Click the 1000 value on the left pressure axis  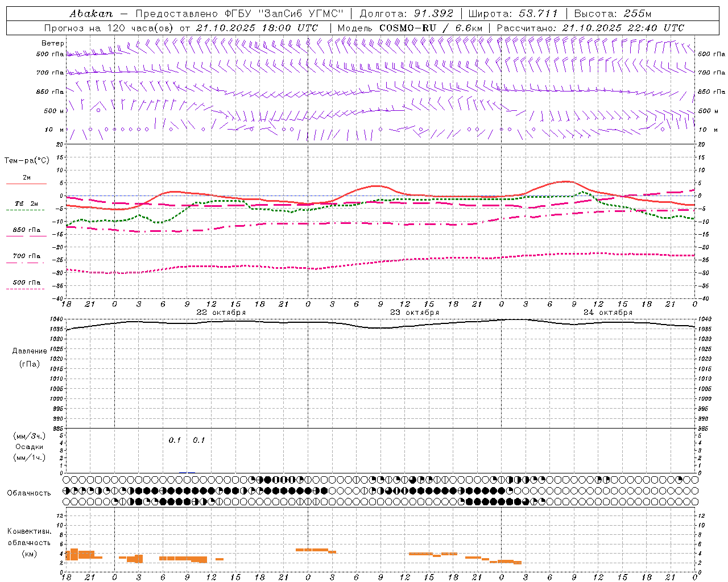click(x=55, y=399)
